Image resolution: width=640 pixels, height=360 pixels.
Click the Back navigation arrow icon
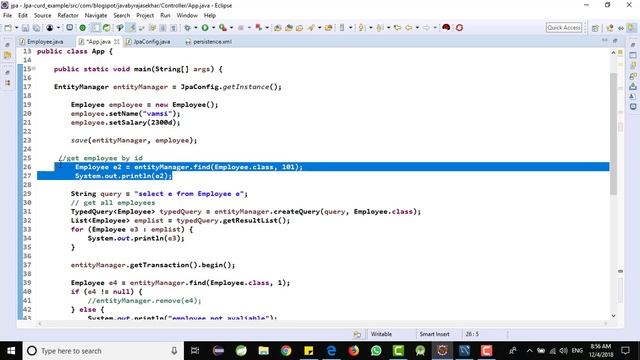coord(409,28)
